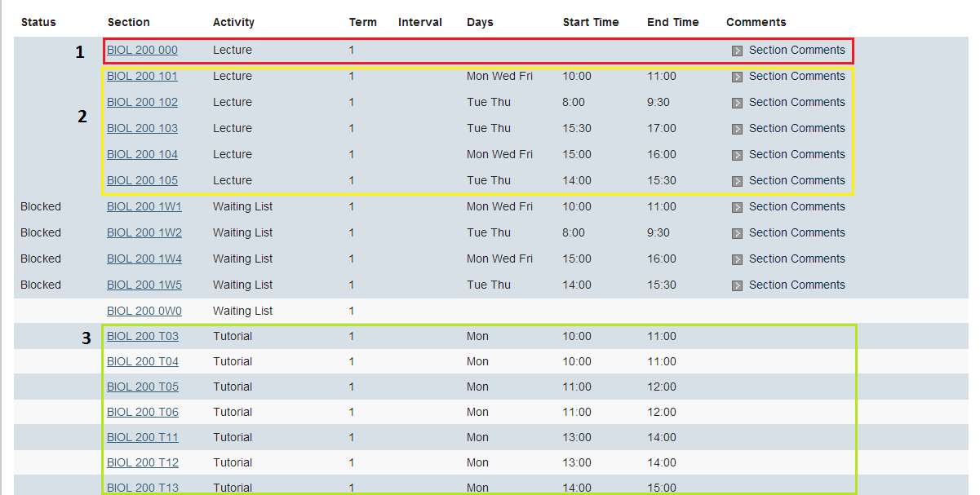Expand Section Comments text for BIOL 200 000
The height and width of the screenshot is (495, 980).
[796, 50]
